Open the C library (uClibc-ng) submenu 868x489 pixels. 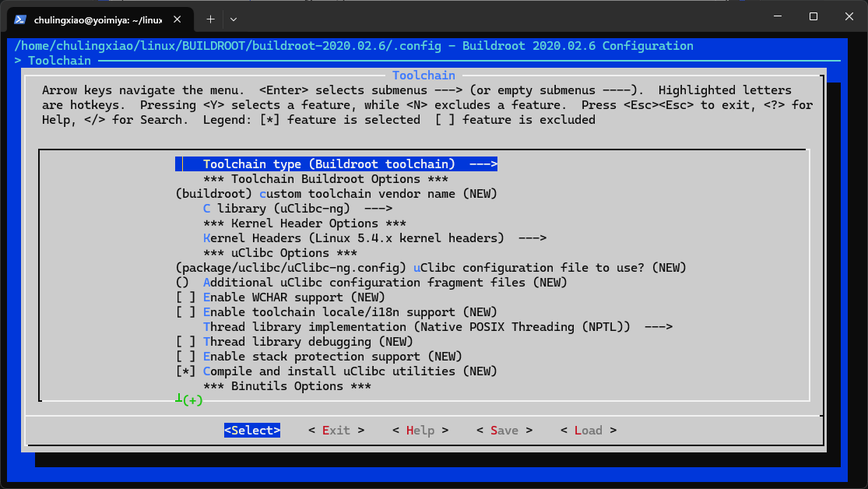coord(298,208)
